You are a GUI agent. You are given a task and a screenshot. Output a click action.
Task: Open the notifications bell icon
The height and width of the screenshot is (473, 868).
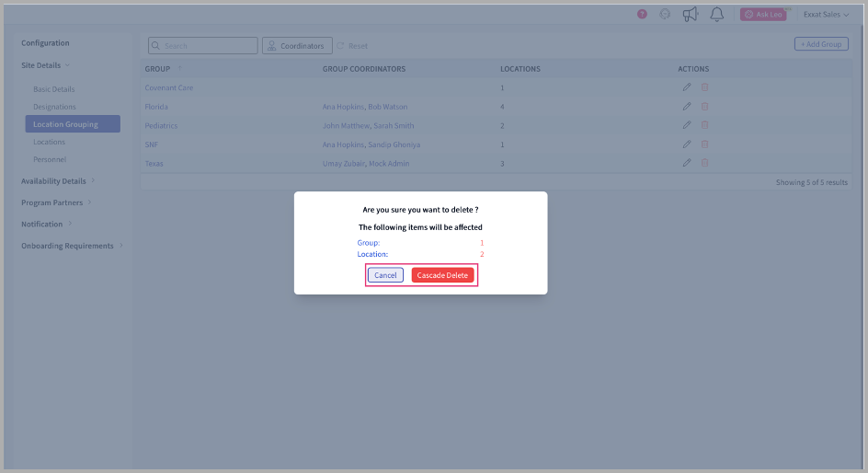(x=717, y=14)
